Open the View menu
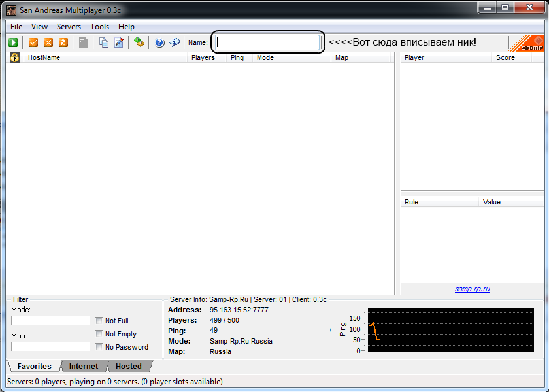Image resolution: width=549 pixels, height=392 pixels. (x=39, y=27)
